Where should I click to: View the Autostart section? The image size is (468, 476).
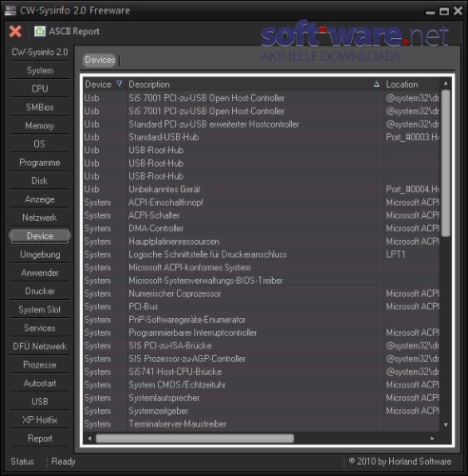(40, 383)
